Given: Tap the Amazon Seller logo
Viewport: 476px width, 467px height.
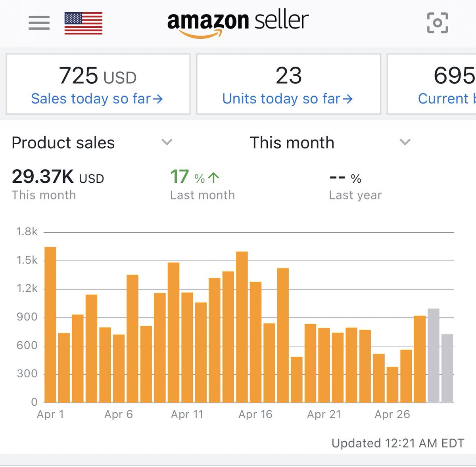Looking at the screenshot, I should click(x=238, y=23).
